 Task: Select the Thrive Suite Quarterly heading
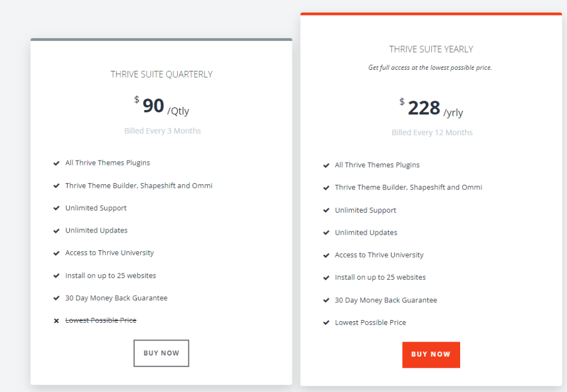coord(161,75)
